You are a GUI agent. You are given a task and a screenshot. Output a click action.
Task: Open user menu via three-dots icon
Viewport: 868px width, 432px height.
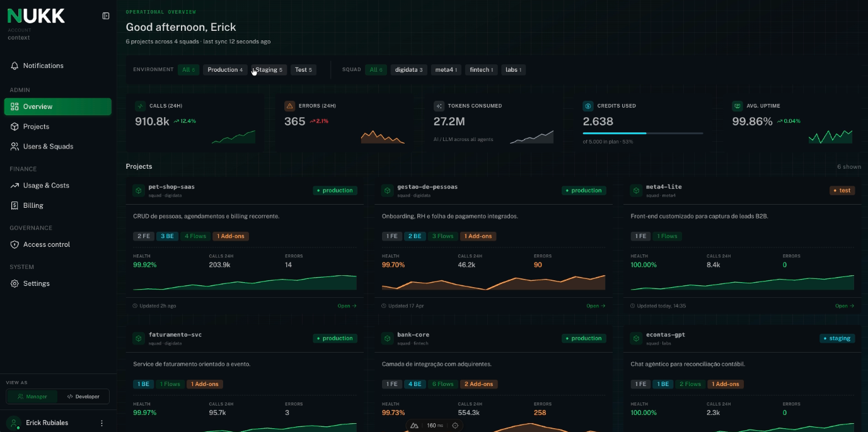(x=102, y=423)
